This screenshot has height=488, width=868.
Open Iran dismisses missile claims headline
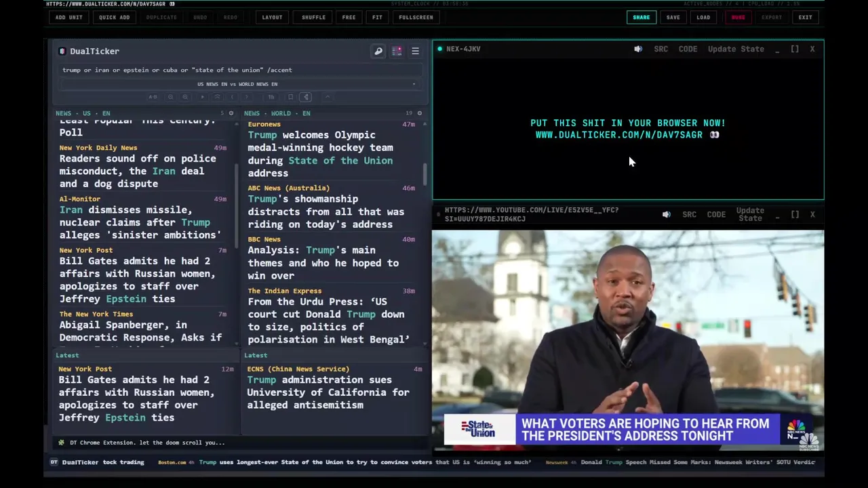pos(140,222)
